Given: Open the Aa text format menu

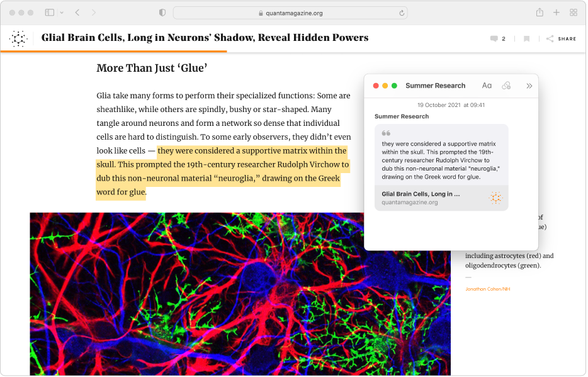Looking at the screenshot, I should 487,86.
